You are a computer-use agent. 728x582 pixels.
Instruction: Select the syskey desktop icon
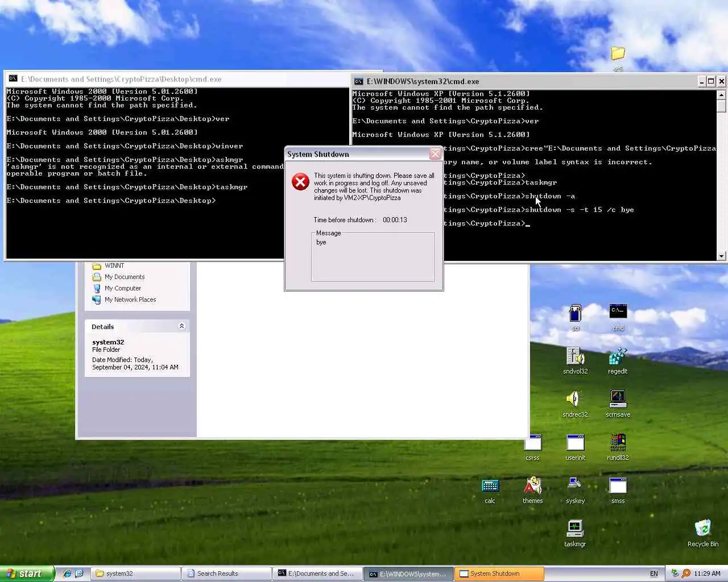point(575,490)
